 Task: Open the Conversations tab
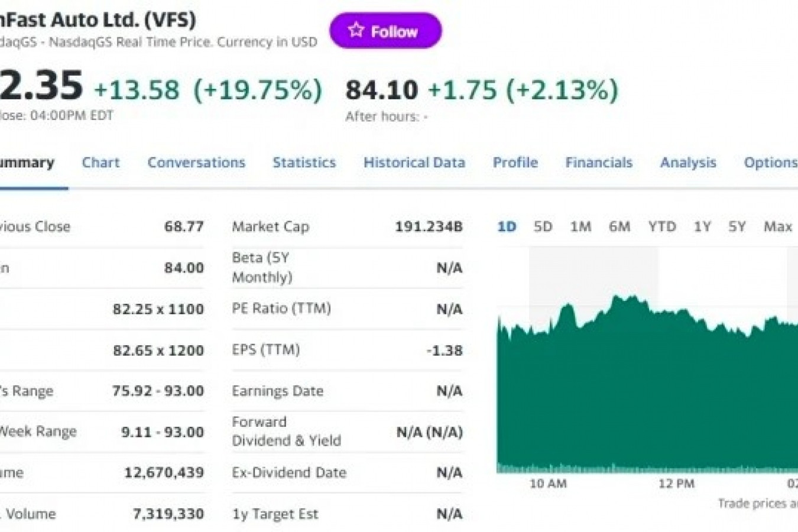click(x=196, y=163)
